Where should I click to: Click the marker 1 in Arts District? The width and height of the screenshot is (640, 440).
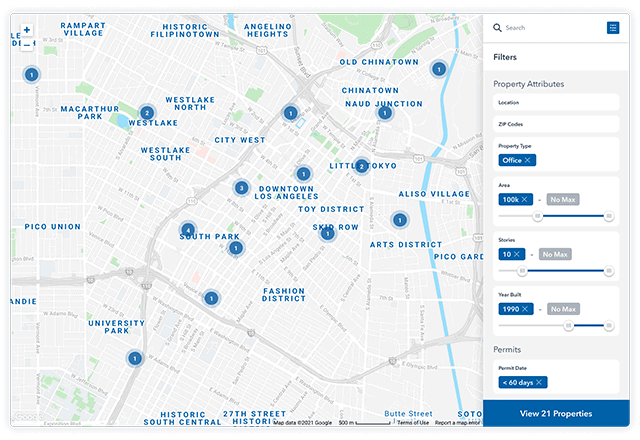(400, 220)
